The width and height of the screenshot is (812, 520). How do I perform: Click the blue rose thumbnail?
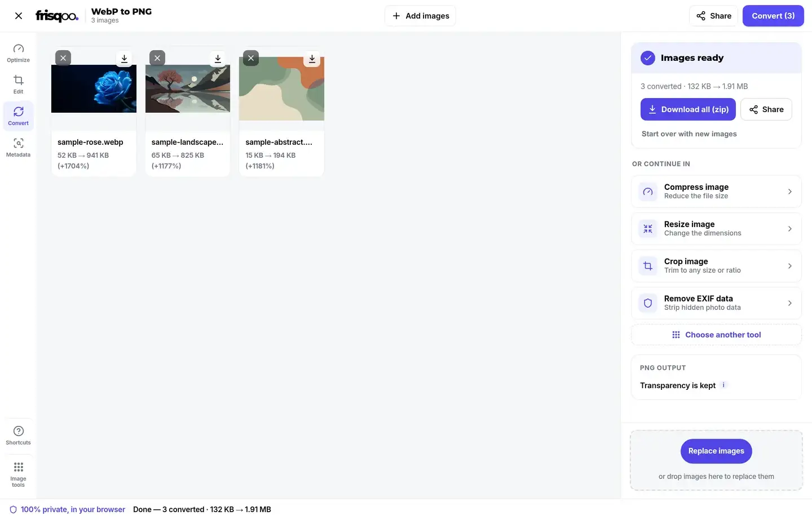coord(94,88)
